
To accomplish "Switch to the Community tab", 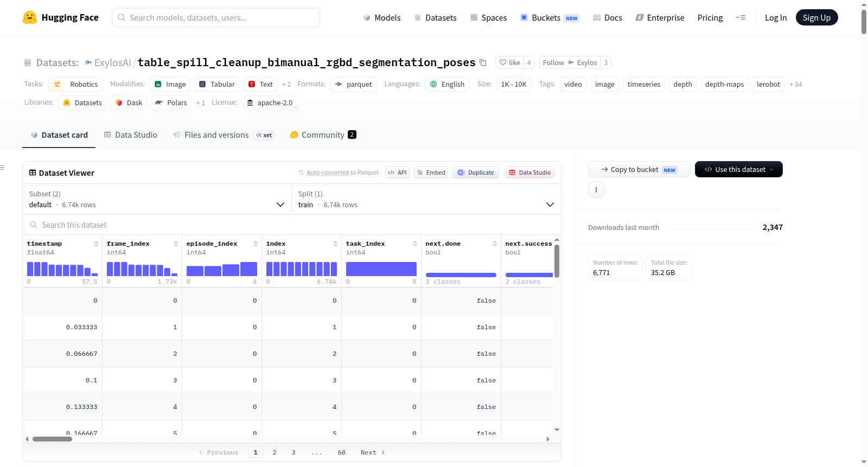I will (323, 135).
